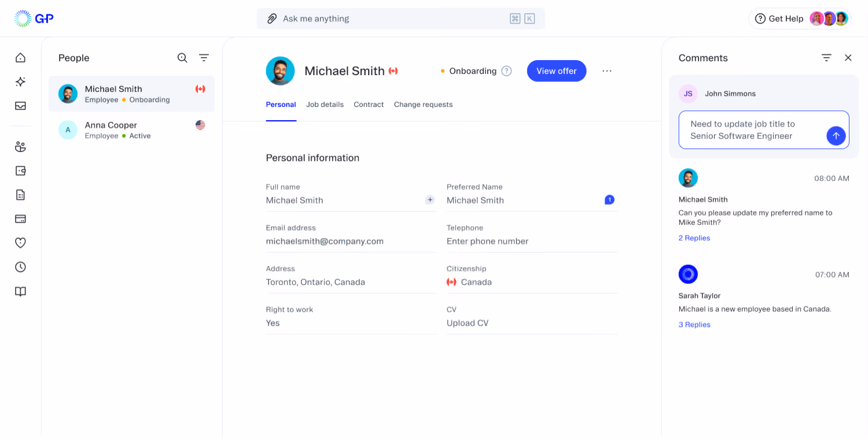Open the Contract tab
Screen dimensions: 868x440
pos(369,105)
